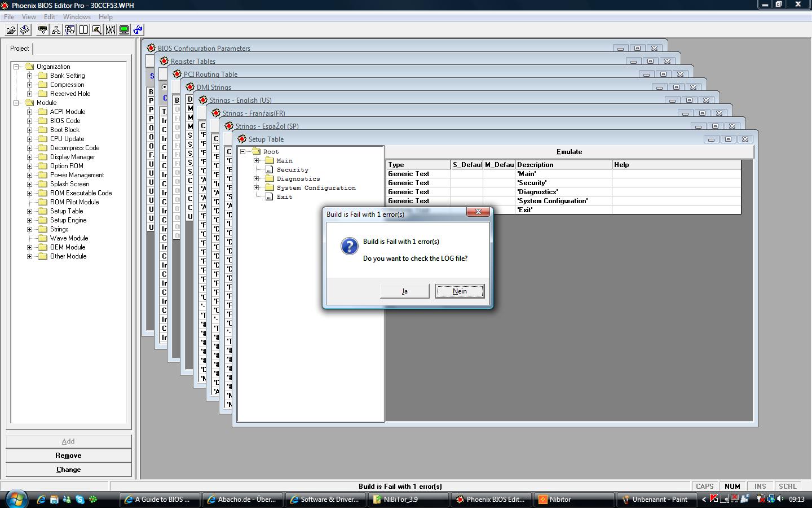
Task: Click the 'System Configuration' description cell
Action: coord(563,201)
